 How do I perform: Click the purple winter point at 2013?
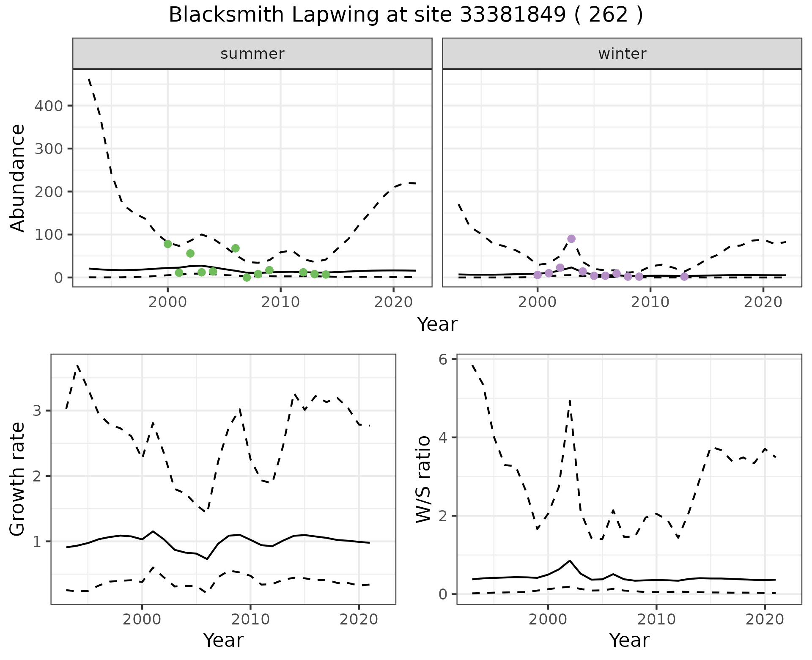(684, 277)
